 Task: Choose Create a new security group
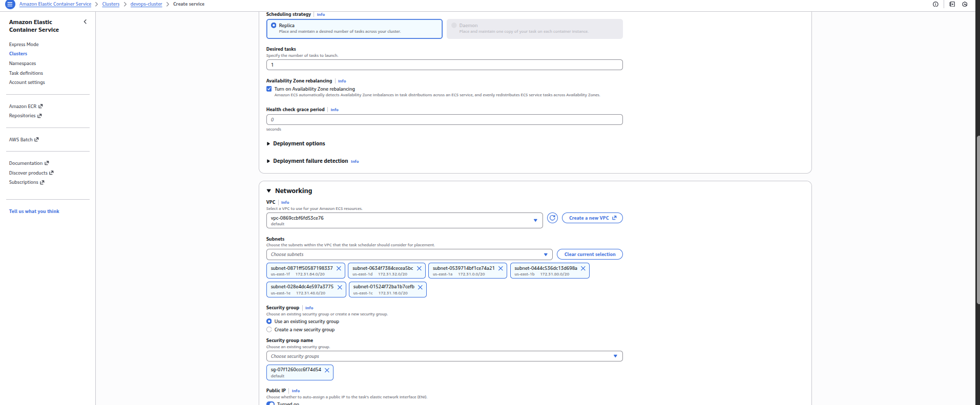(x=269, y=330)
